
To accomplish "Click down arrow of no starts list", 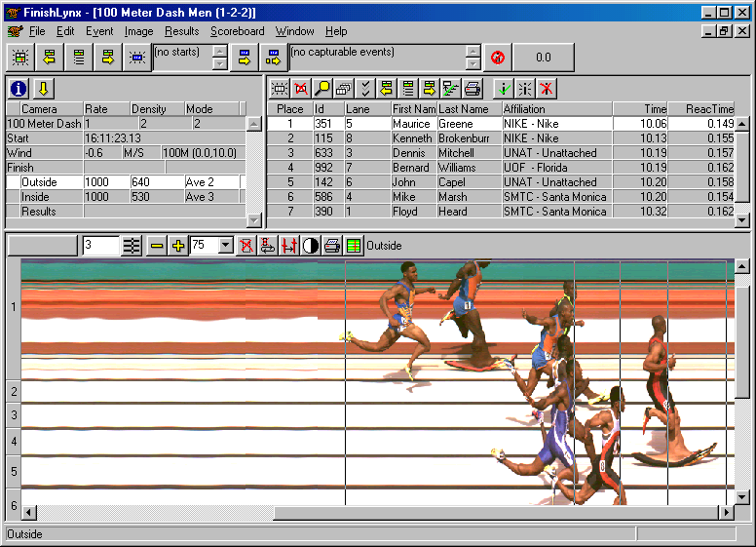I will 220,64.
